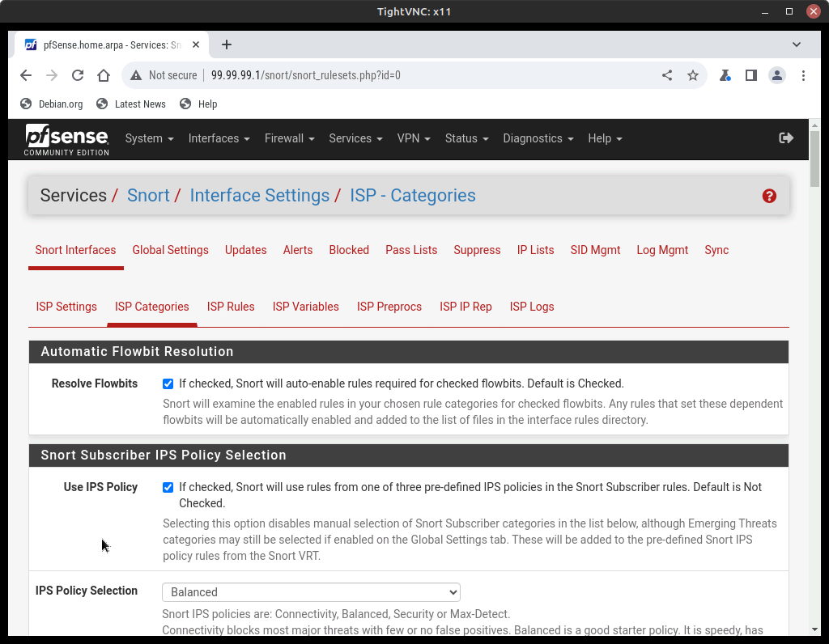Open the ISP Variables sub-tab
Image resolution: width=829 pixels, height=644 pixels.
click(305, 307)
